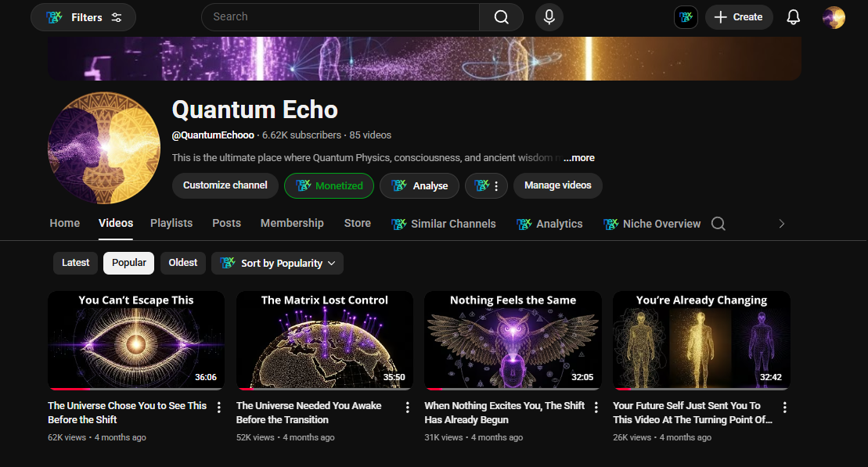
Task: Click the right chevron to show more tabs
Action: click(782, 224)
